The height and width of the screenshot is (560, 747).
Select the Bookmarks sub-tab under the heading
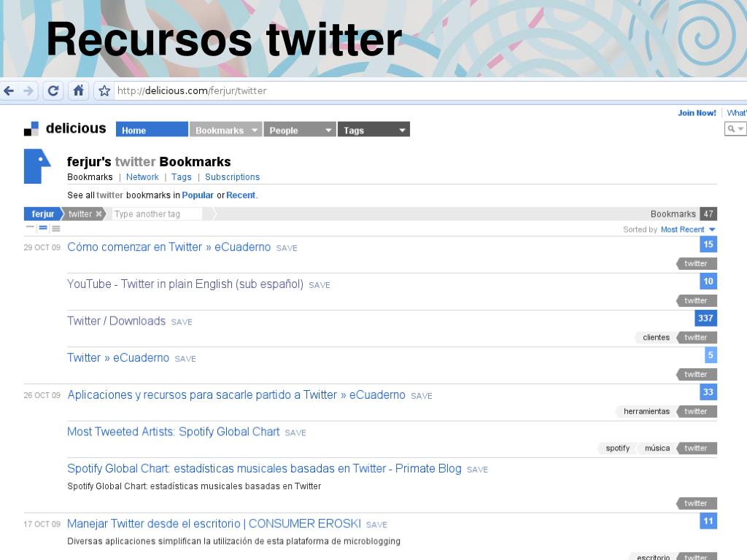90,176
